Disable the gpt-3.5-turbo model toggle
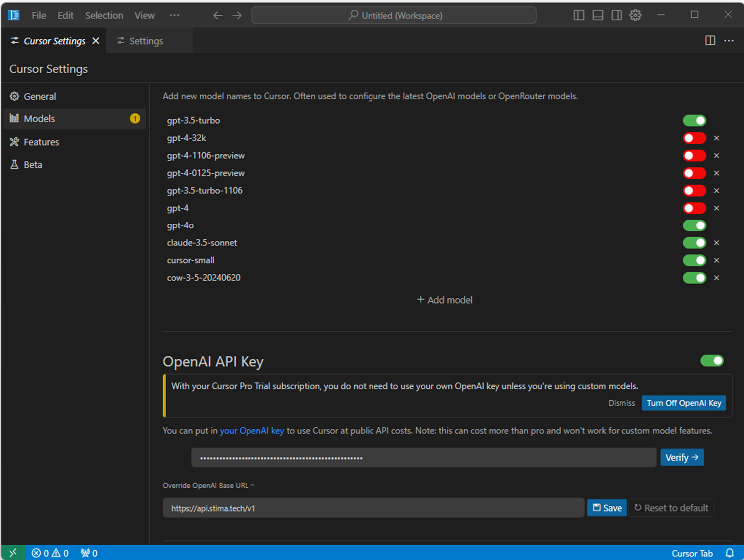The image size is (744, 560). 694,121
